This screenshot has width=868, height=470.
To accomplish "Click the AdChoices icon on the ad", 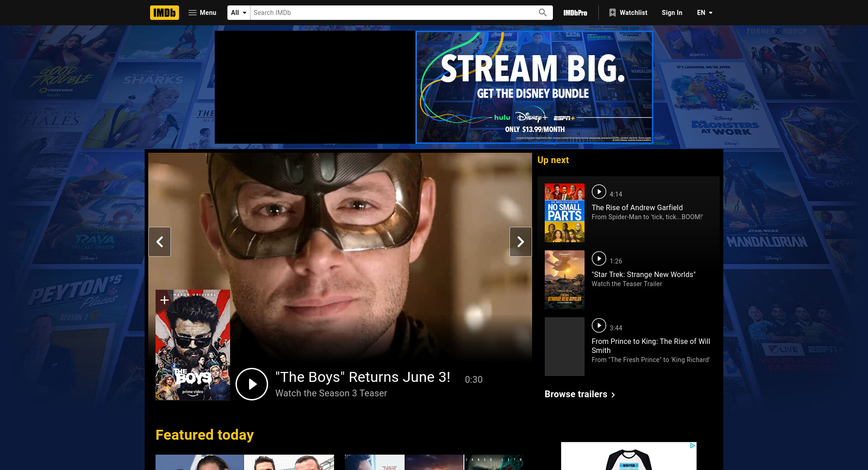I will [x=692, y=446].
